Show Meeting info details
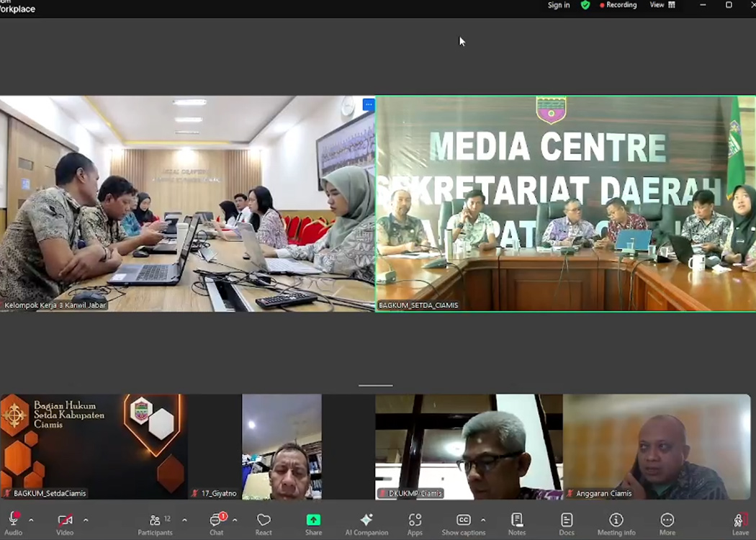This screenshot has height=540, width=756. coord(616,523)
